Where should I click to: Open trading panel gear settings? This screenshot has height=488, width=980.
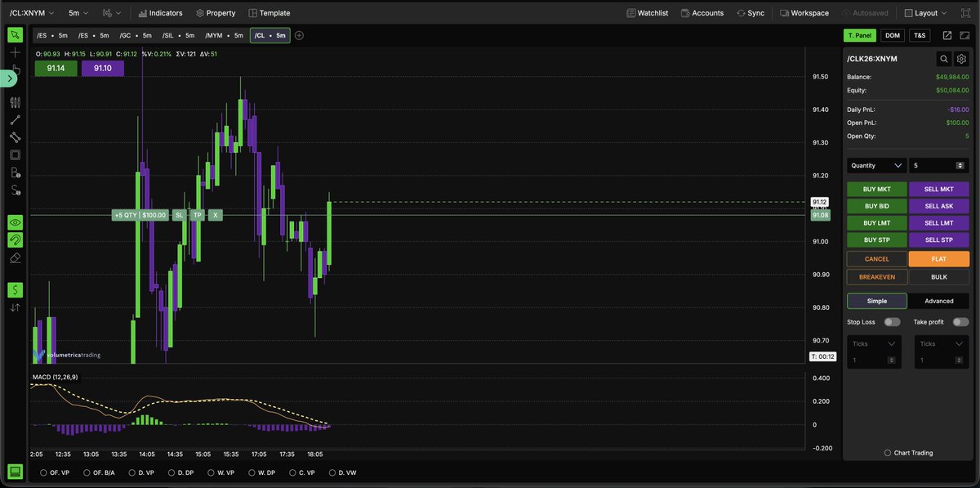[961, 59]
